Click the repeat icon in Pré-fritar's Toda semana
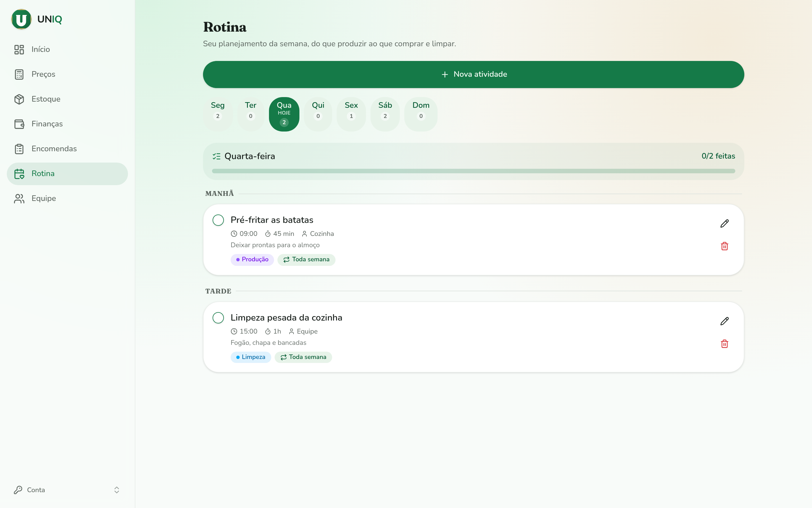 tap(286, 260)
